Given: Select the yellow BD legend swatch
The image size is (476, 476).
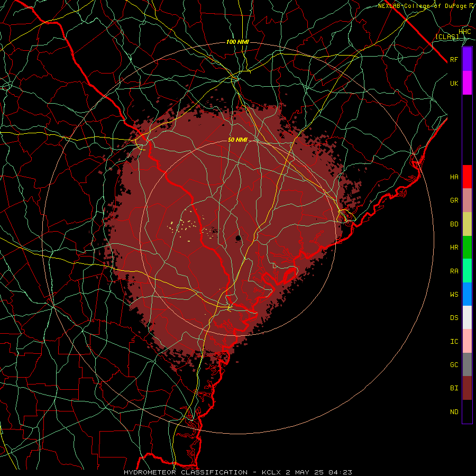Looking at the screenshot, I should pyautogui.click(x=467, y=224).
